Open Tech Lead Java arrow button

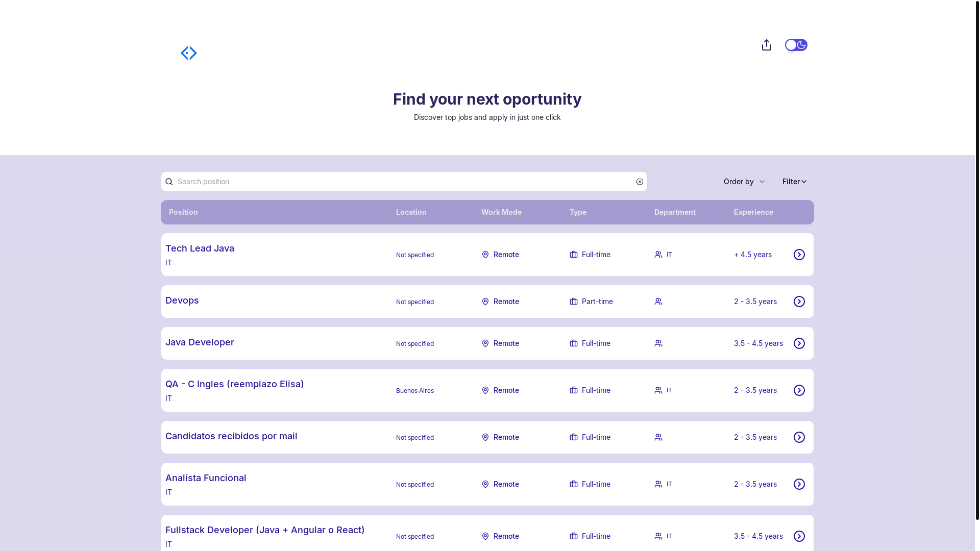(x=799, y=255)
